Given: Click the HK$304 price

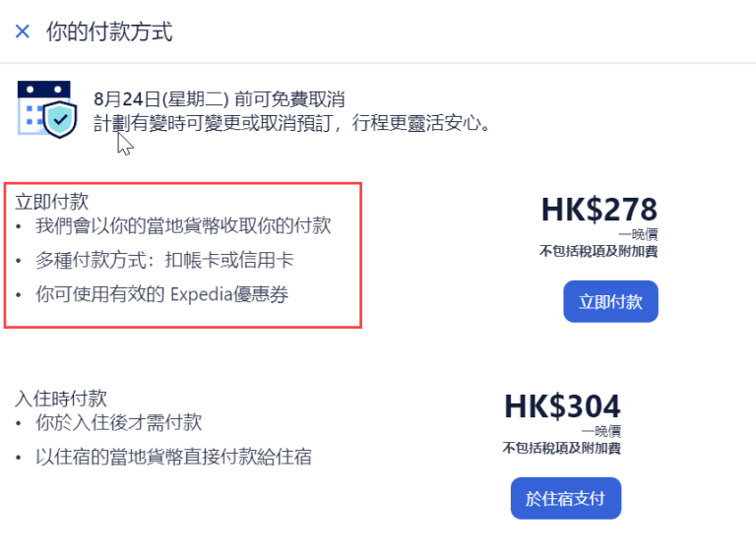Looking at the screenshot, I should pos(562,406).
